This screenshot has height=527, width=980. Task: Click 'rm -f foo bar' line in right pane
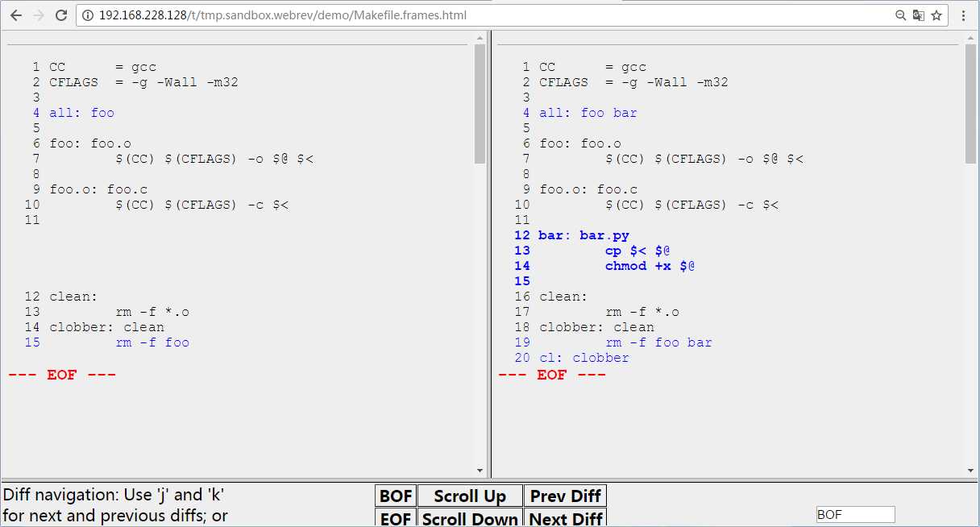tap(658, 342)
